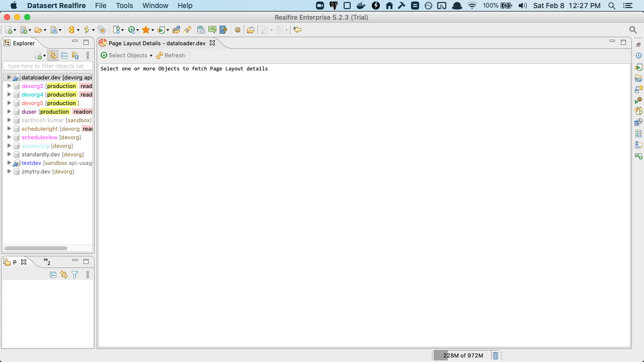Open the Help menu
Screen dimensions: 644x362
pyautogui.click(x=185, y=6)
